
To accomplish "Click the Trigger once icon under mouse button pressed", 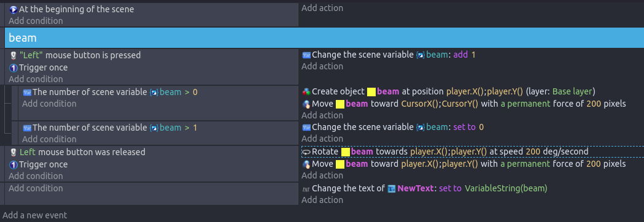I will (x=13, y=67).
